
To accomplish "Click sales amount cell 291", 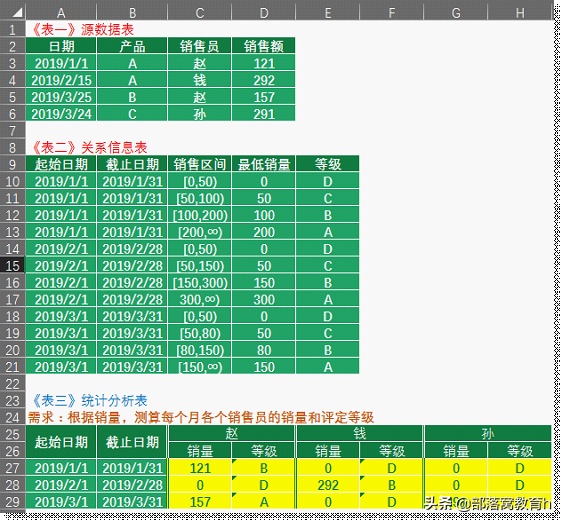I will tap(264, 114).
